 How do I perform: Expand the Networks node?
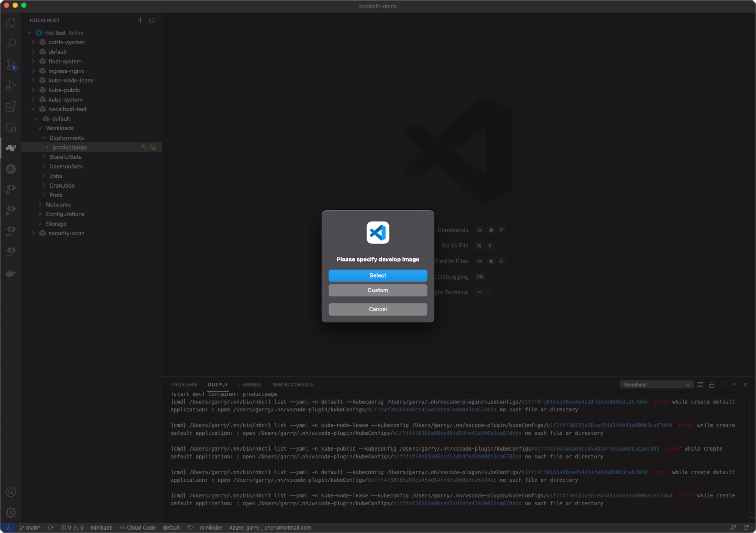point(40,204)
